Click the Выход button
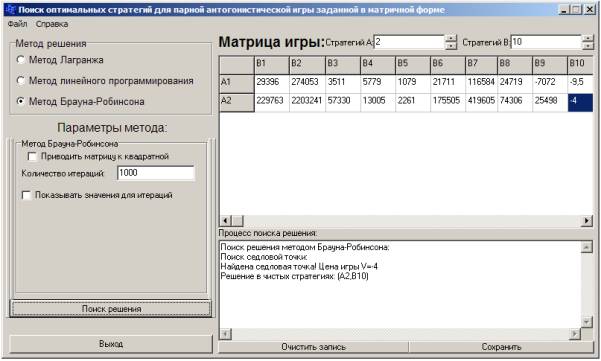Viewport: 601px width, 361px height. point(111,344)
